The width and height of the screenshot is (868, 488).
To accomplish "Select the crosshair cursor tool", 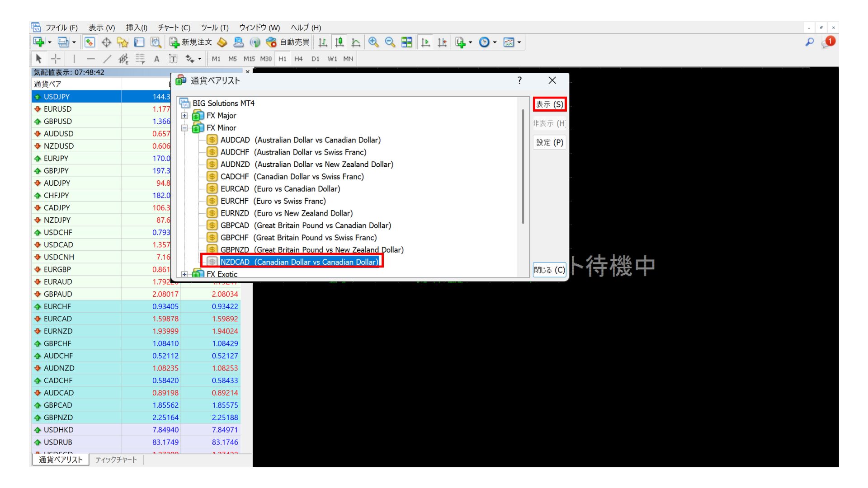I will click(56, 59).
